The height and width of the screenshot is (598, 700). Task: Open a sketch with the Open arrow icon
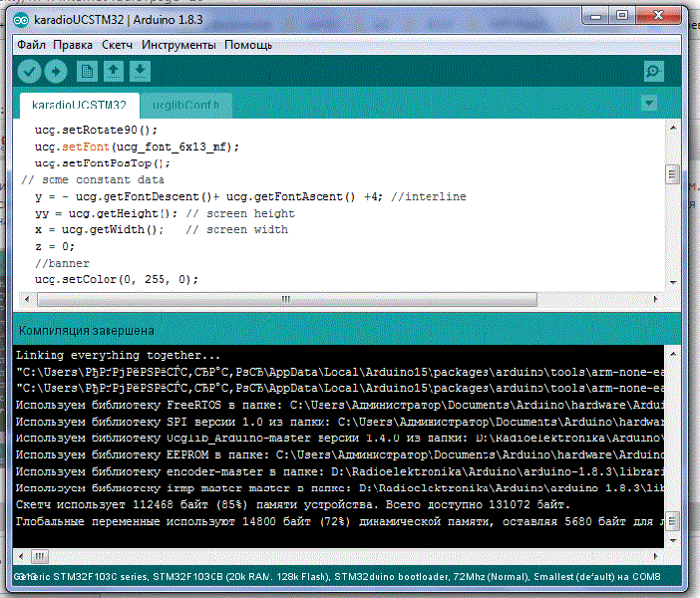[x=114, y=72]
